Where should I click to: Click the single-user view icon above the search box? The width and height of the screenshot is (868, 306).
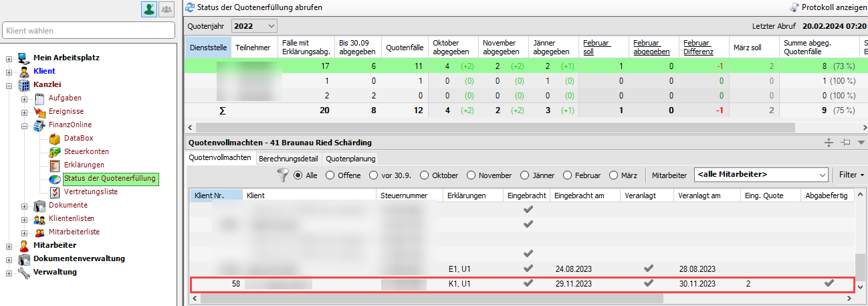[149, 9]
